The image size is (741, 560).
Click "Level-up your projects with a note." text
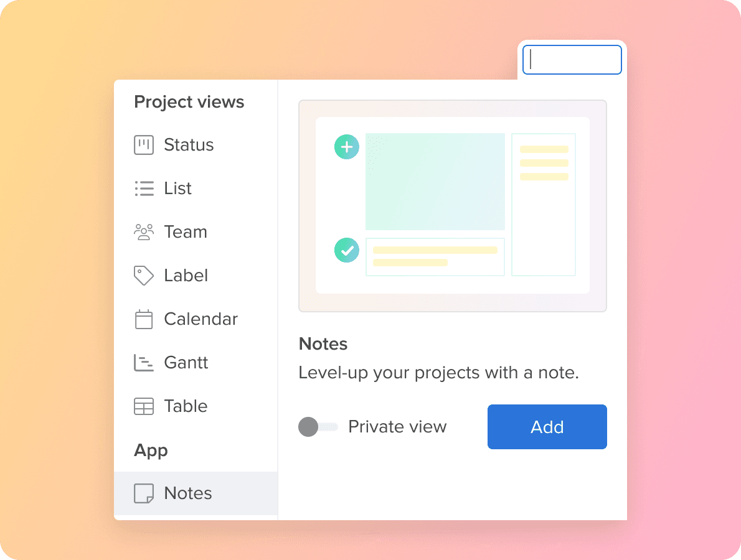click(x=438, y=373)
